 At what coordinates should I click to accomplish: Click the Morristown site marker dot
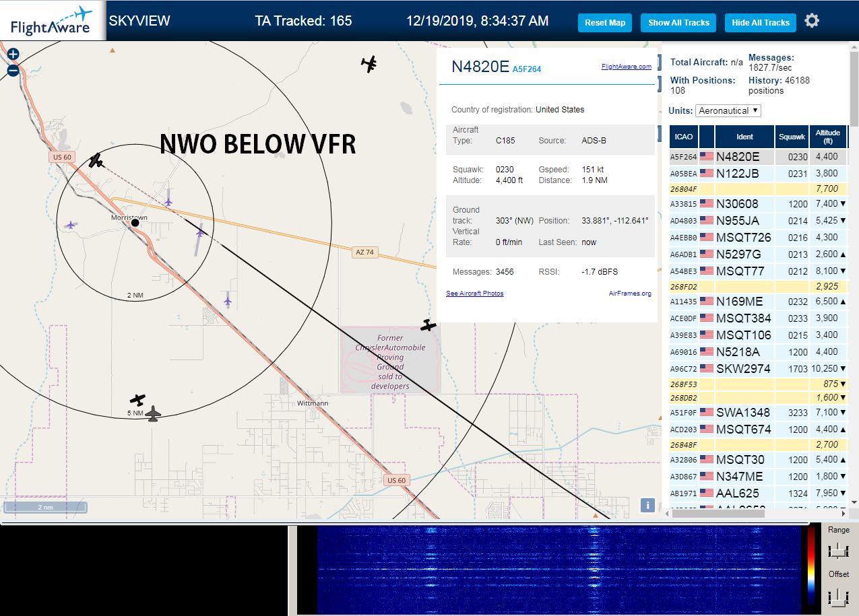(135, 222)
